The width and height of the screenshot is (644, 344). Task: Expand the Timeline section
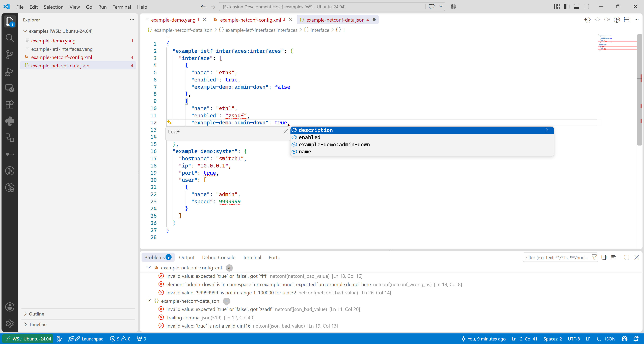78,324
